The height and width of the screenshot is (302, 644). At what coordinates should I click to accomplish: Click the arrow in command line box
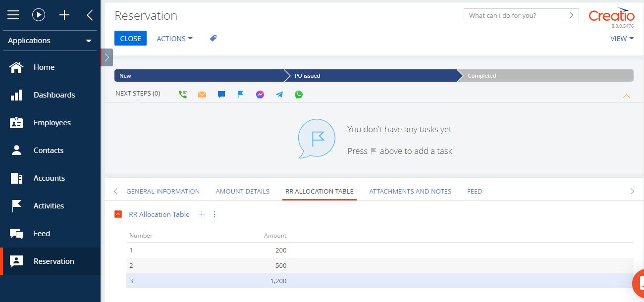click(572, 15)
